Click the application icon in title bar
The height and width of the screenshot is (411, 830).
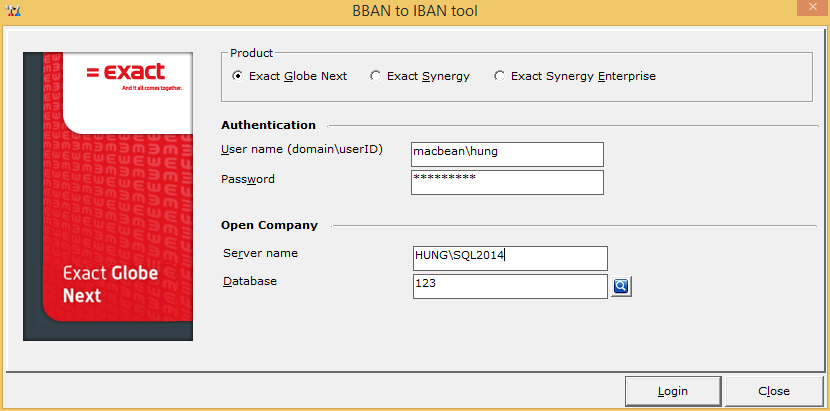click(x=12, y=11)
